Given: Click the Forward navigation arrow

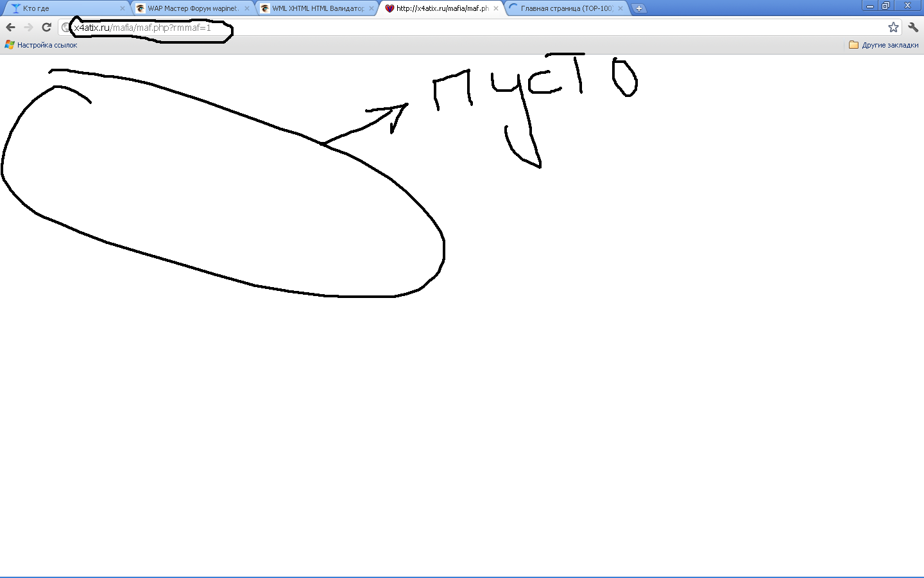Looking at the screenshot, I should pos(28,27).
